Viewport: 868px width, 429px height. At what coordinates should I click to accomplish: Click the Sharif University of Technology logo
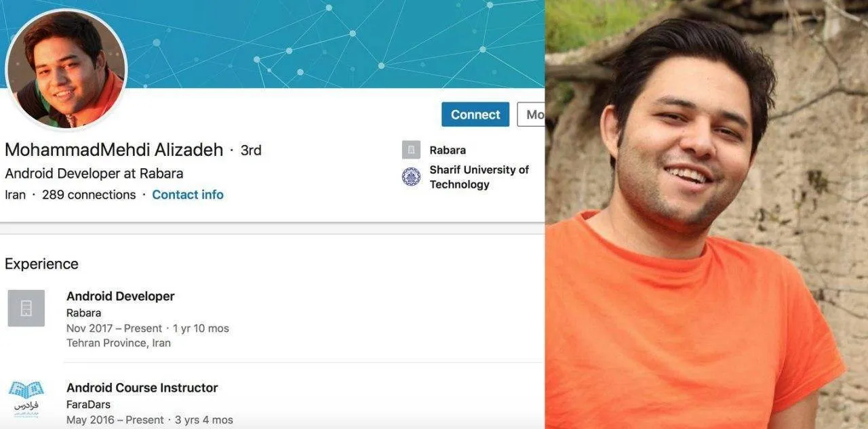click(x=411, y=177)
